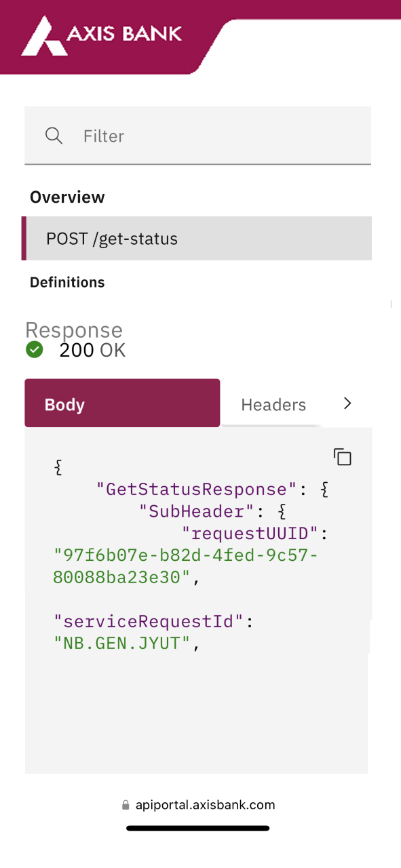Focus the Filter text field
This screenshot has width=401, height=868.
click(x=198, y=136)
